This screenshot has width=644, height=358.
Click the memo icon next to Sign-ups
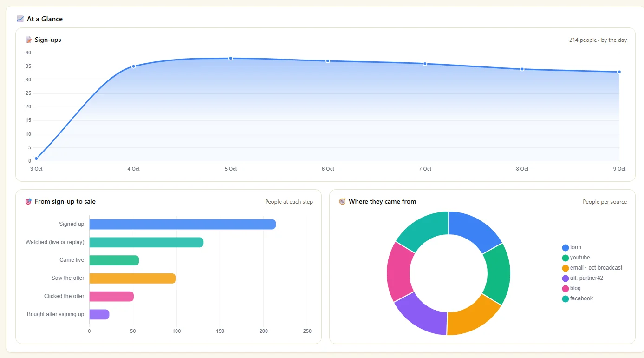[x=29, y=40]
